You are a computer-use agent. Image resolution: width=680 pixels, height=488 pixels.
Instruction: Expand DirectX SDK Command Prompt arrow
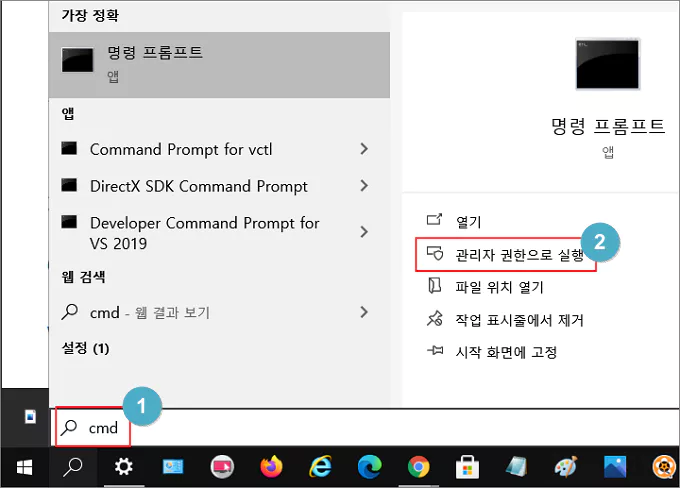point(364,186)
